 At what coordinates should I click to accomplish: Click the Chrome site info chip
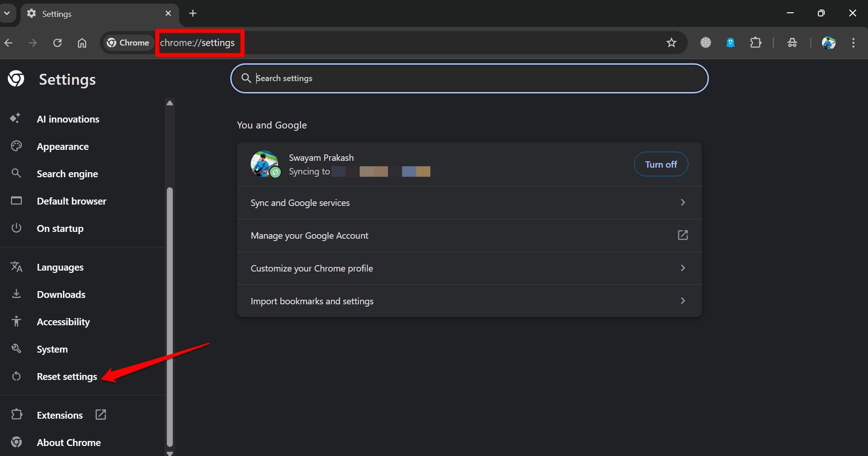point(128,43)
